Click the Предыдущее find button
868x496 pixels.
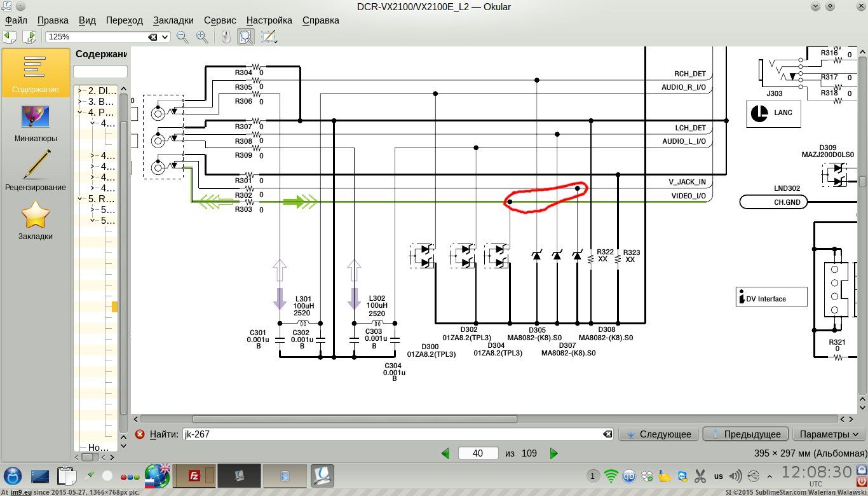tap(745, 434)
